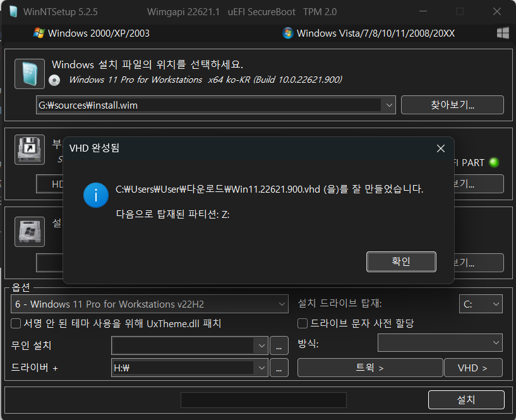Click the Windows logo icon at top right
Screen dimensions: 516x420
pyautogui.click(x=503, y=33)
